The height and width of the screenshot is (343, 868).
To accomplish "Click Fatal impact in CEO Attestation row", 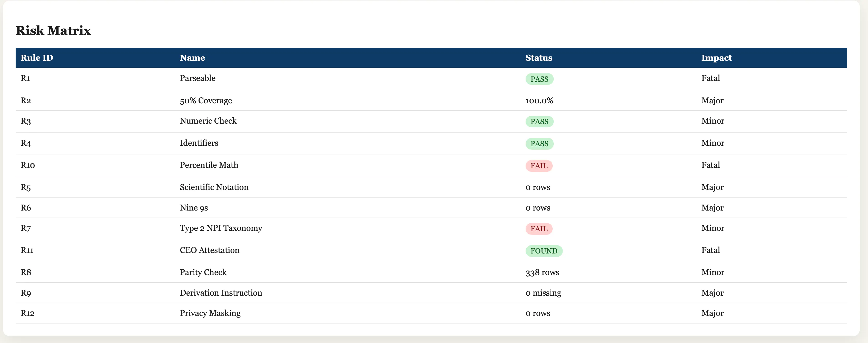I will pyautogui.click(x=710, y=250).
